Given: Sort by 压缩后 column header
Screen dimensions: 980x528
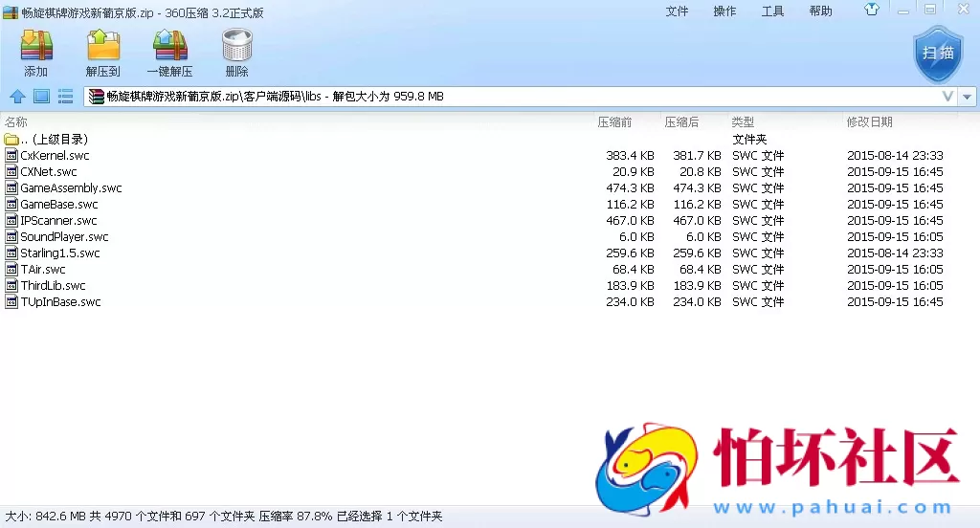Looking at the screenshot, I should point(681,121).
